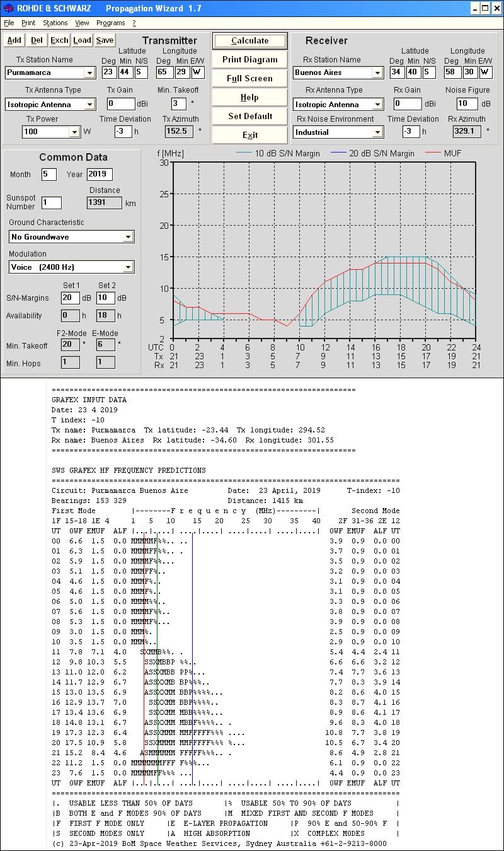Expand the Tx Antenna Type dropdown
Viewport: 504px width, 851px height.
coord(89,105)
